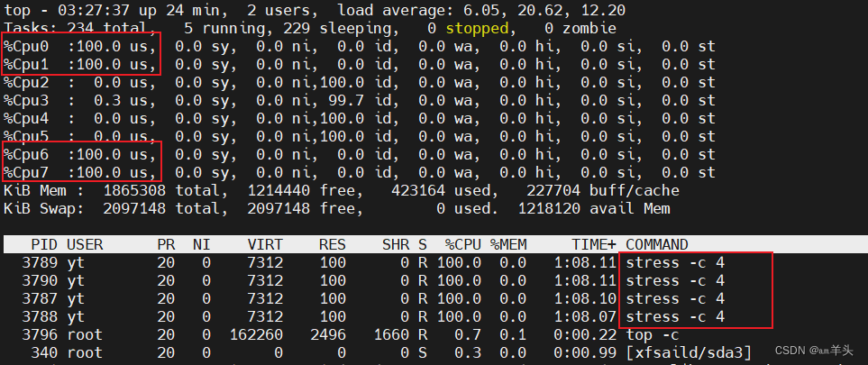The height and width of the screenshot is (365, 868).
Task: Select the %Cpu3 label
Action: 26,101
